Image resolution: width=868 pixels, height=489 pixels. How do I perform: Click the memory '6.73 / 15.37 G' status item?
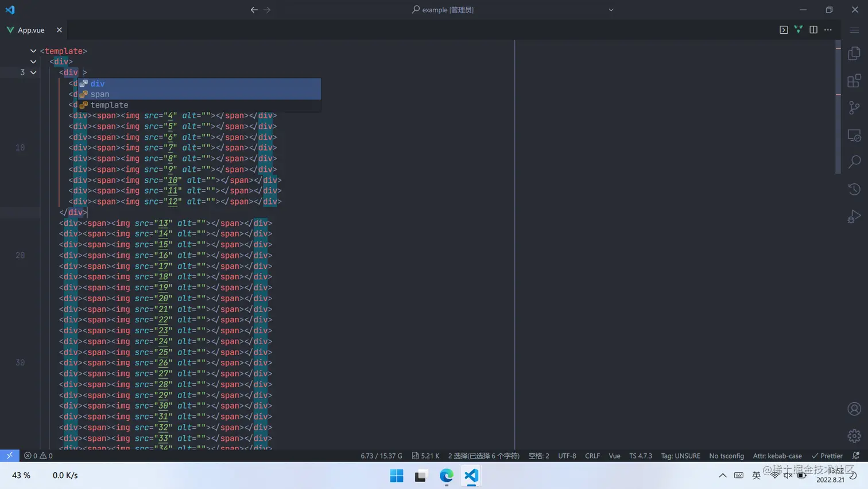381,456
